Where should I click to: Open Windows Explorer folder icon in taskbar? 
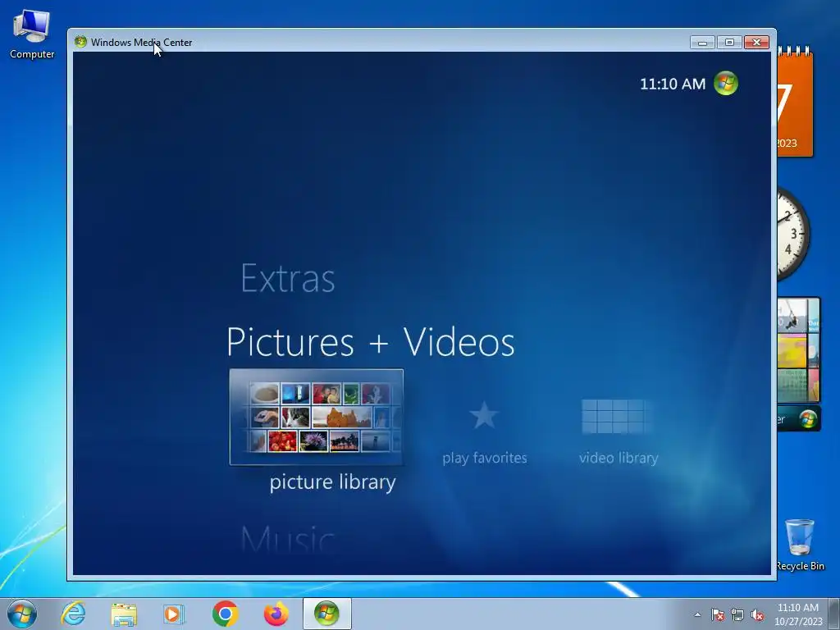click(x=124, y=614)
